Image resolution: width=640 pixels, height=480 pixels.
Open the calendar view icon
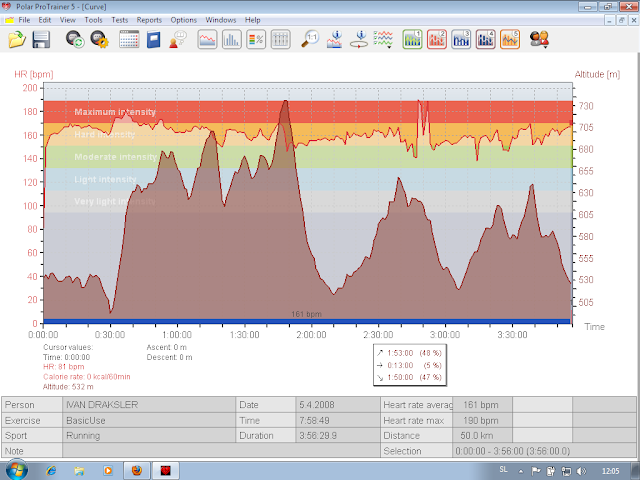tap(129, 40)
